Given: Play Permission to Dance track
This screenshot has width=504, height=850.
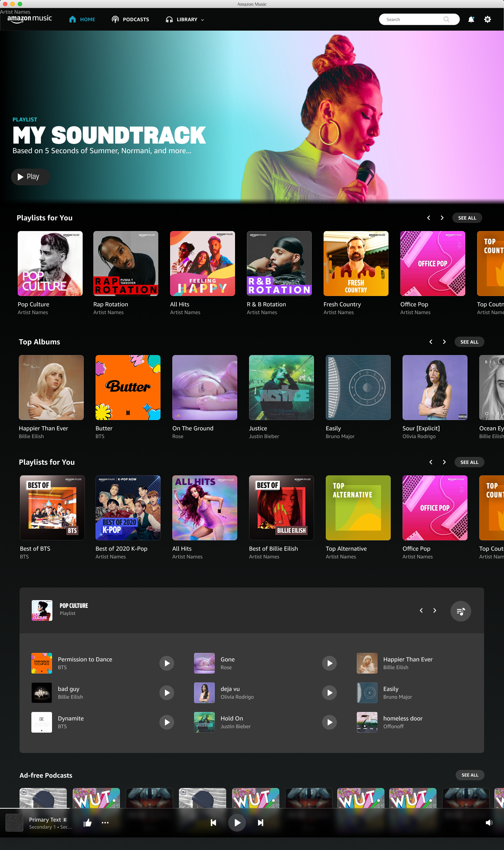Looking at the screenshot, I should pos(167,663).
